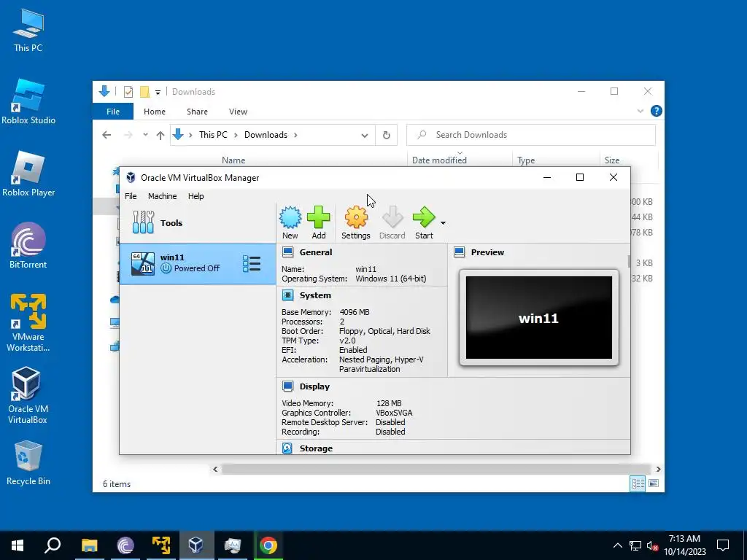
Task: Click the New folder icon in Explorer title bar
Action: click(144, 91)
